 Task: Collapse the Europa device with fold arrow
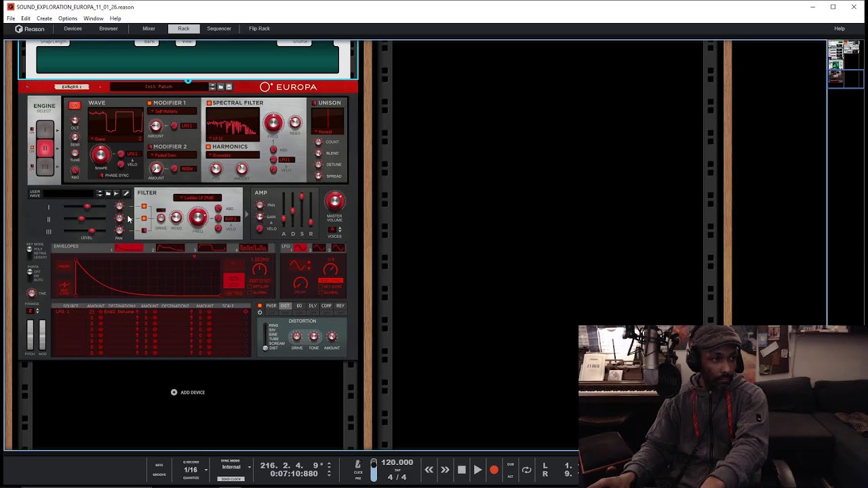point(27,87)
